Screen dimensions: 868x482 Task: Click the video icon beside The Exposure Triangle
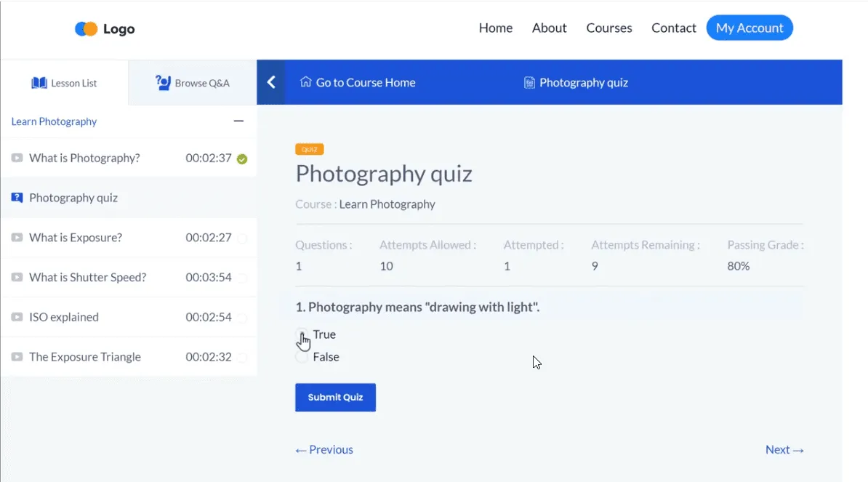(17, 357)
